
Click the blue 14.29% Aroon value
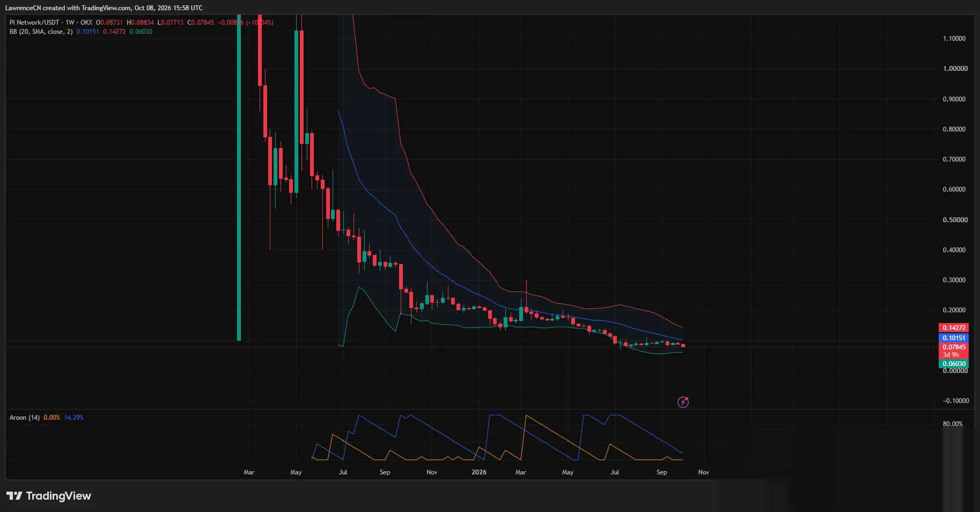74,418
